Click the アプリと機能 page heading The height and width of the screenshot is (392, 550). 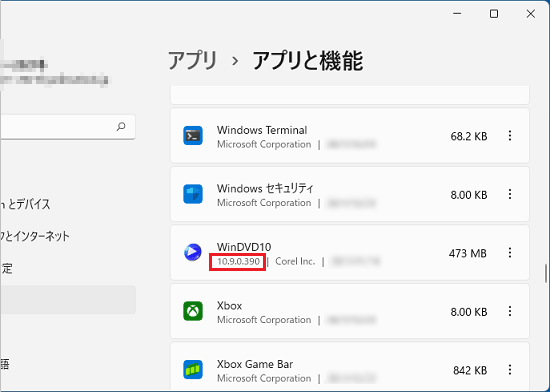308,61
